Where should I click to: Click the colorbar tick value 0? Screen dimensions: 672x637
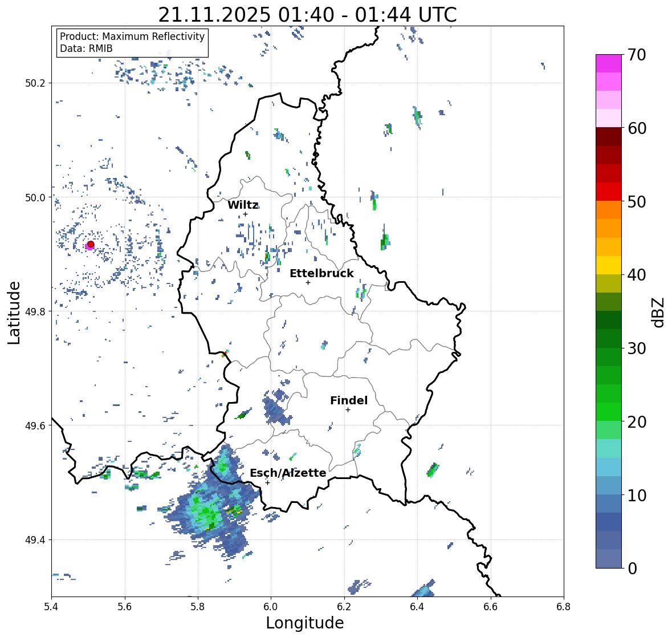coord(632,569)
